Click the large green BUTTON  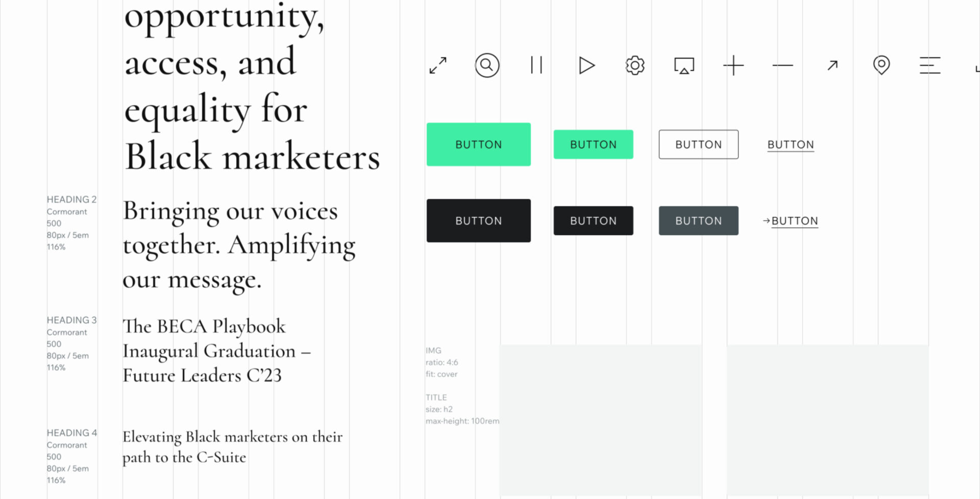click(479, 144)
